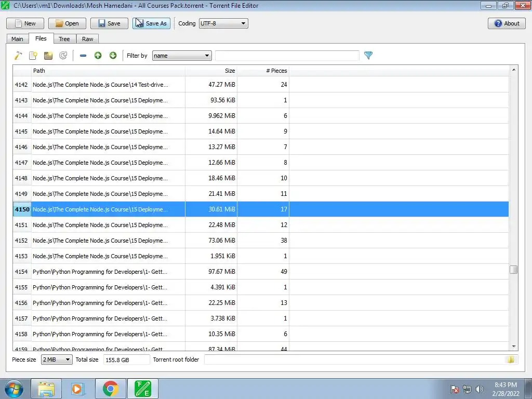The width and height of the screenshot is (532, 399).
Task: Select file row number 4146
Action: [x=21, y=147]
